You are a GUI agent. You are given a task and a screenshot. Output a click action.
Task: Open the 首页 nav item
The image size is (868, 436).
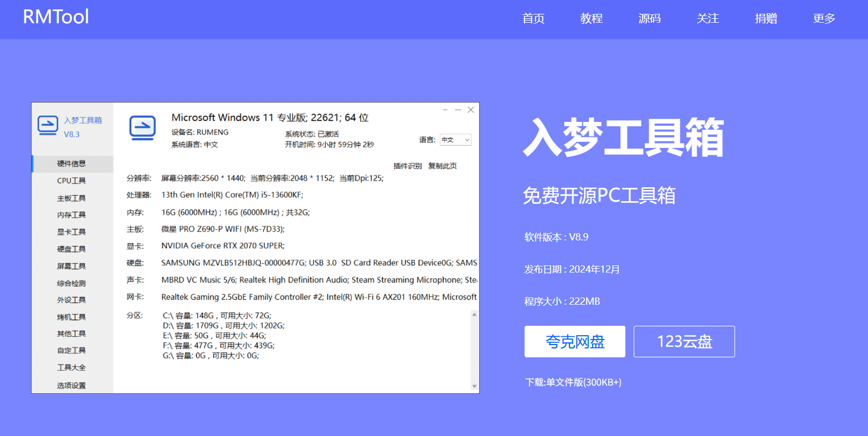click(533, 18)
